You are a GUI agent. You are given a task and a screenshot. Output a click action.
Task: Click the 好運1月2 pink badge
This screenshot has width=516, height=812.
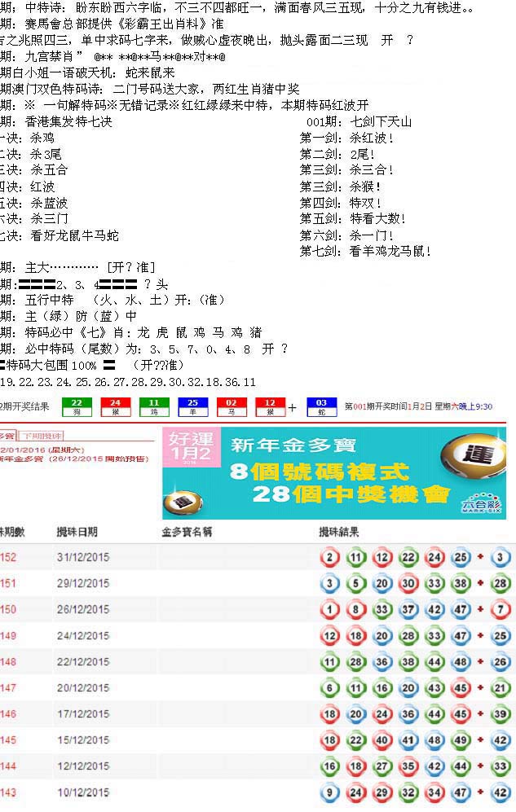pyautogui.click(x=192, y=446)
